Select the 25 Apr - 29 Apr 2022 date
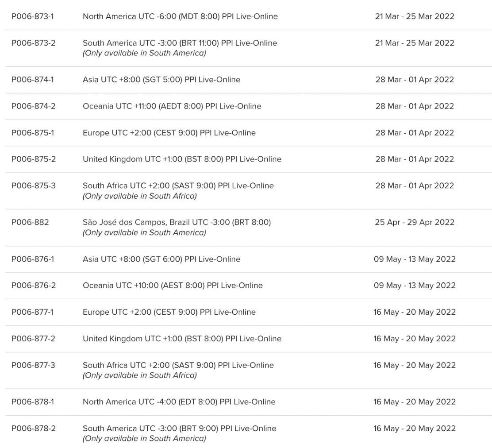492x448 pixels. click(415, 222)
